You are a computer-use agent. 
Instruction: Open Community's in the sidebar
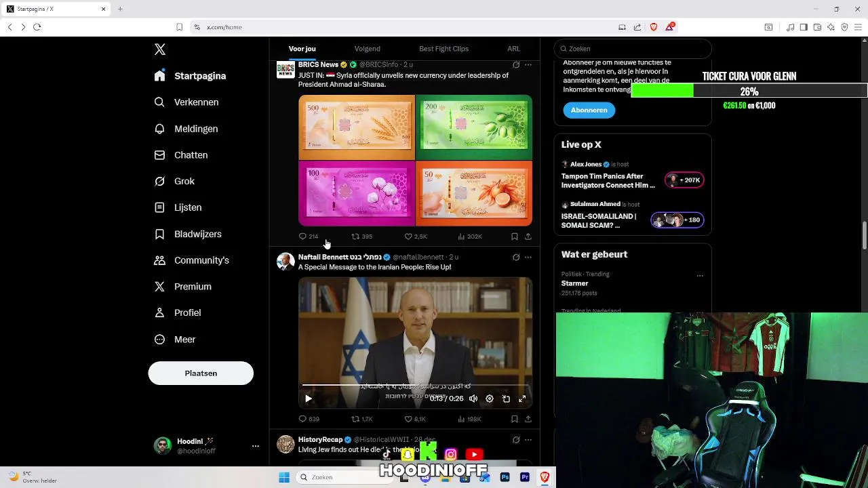click(192, 260)
